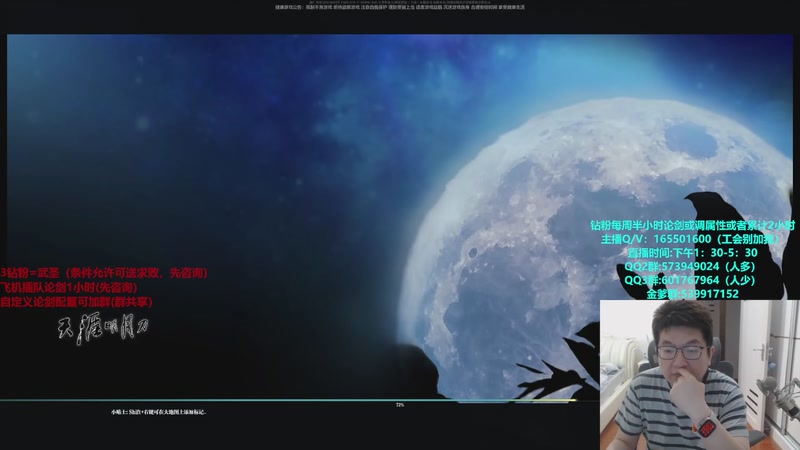Viewport: 800px width, 450px height.
Task: Click the streamer webcam feed
Action: (699, 375)
